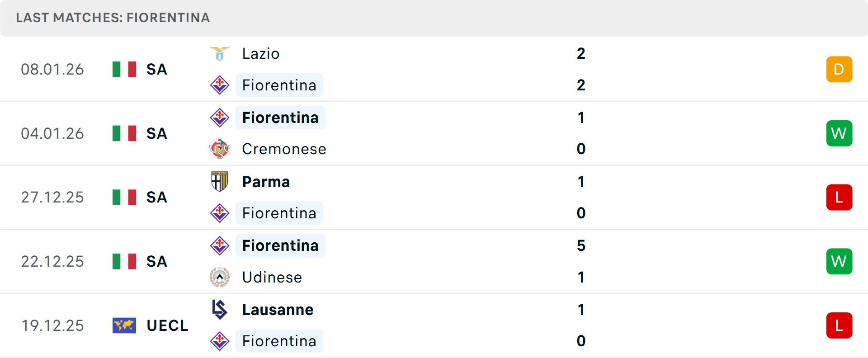Image resolution: width=868 pixels, height=358 pixels.
Task: Click Fiorentina crest in the Lazio match
Action: [220, 85]
